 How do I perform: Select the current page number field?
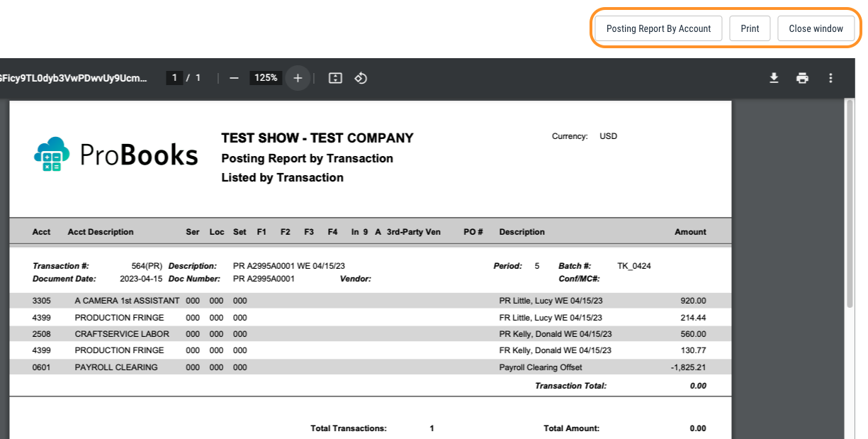[174, 78]
